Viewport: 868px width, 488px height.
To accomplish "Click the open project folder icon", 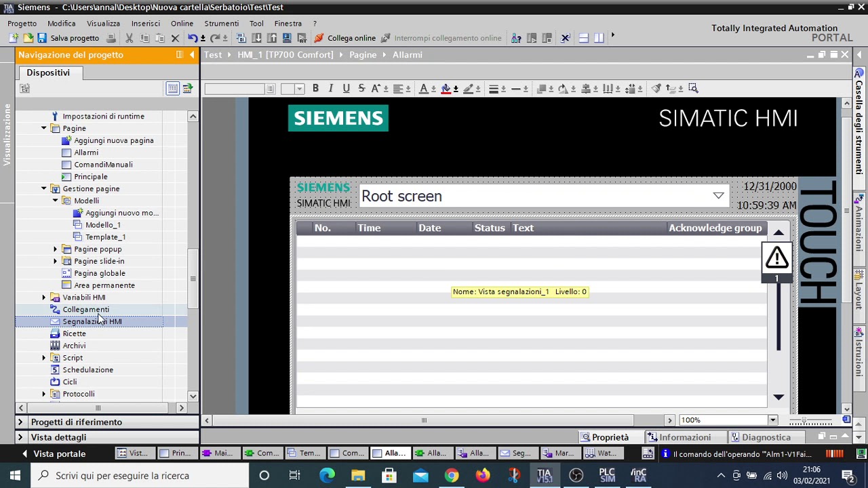I will pos(28,38).
